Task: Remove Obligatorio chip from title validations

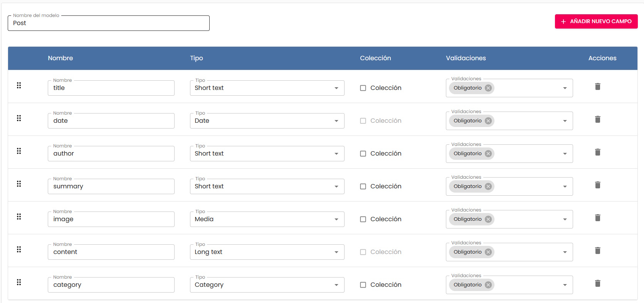Action: point(488,88)
